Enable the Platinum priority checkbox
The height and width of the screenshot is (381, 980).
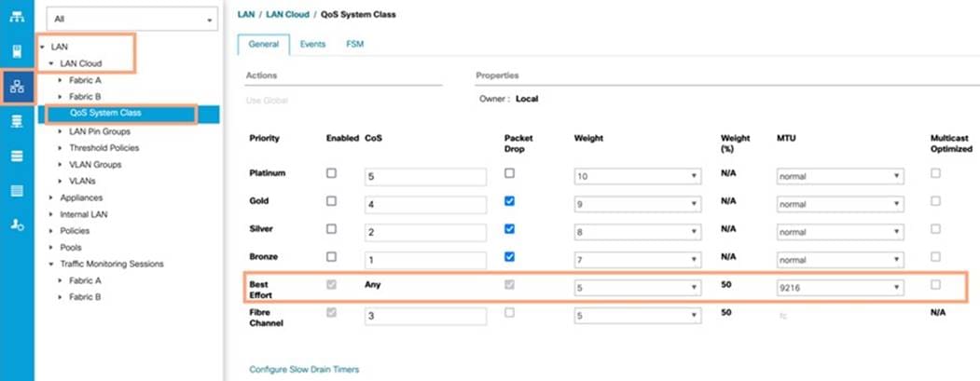(x=331, y=173)
